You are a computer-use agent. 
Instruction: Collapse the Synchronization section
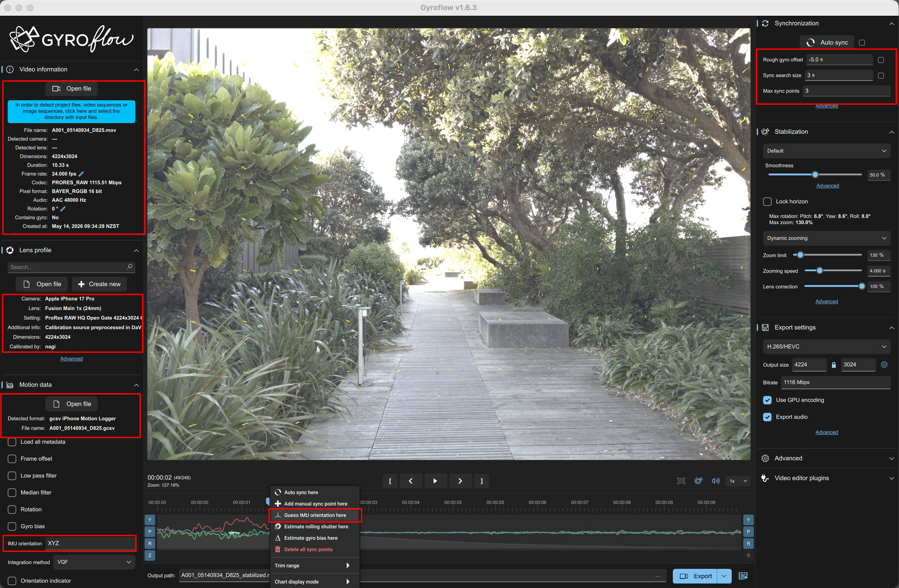891,23
